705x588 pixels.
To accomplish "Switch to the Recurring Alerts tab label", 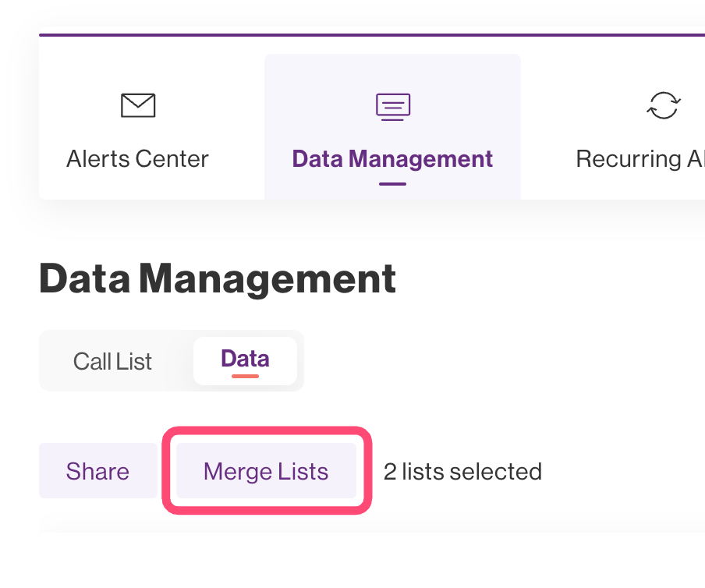I will [x=639, y=159].
